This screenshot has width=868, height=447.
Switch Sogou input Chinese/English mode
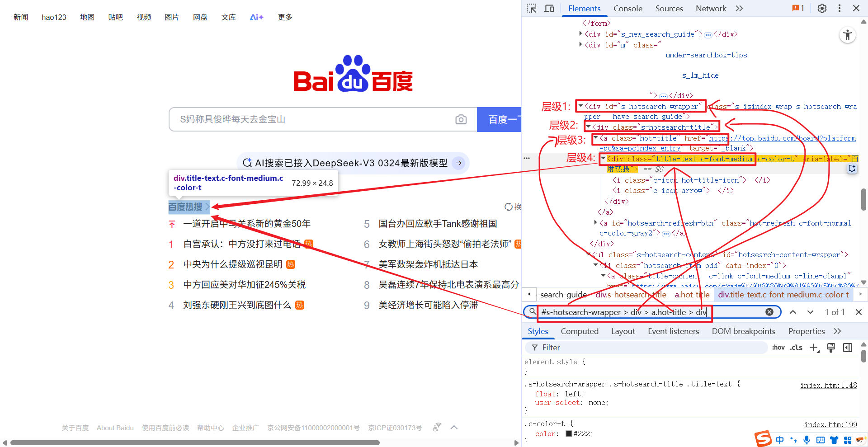(780, 440)
